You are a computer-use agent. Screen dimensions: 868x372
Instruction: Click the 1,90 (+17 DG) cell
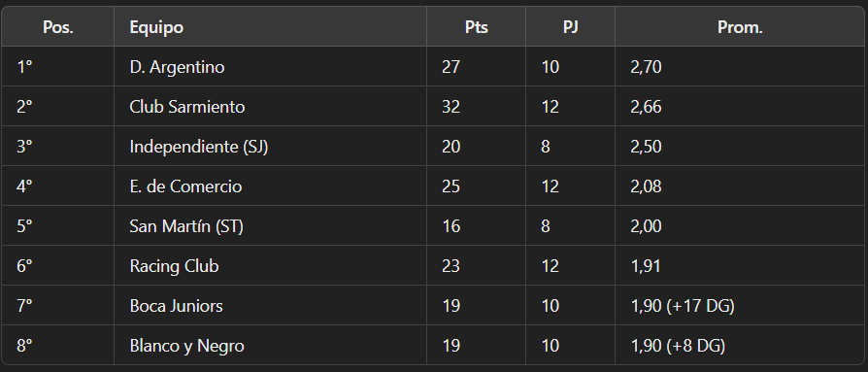(683, 306)
